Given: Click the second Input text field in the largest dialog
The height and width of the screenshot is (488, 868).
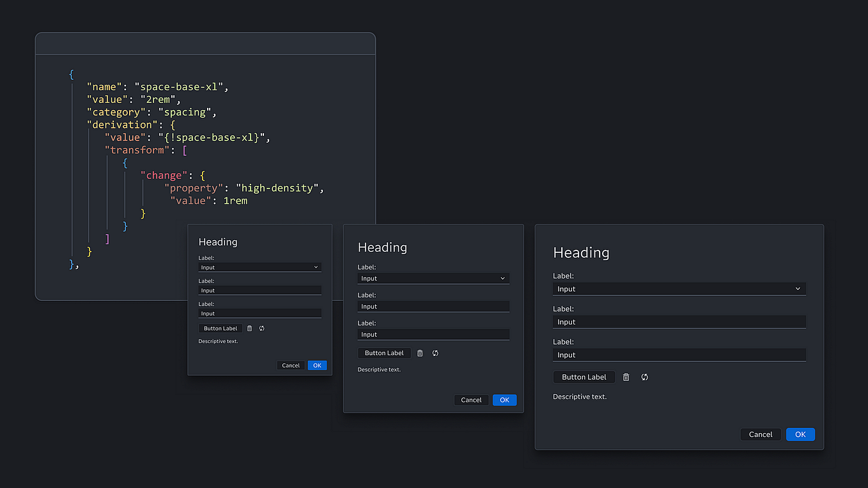Looking at the screenshot, I should click(x=679, y=321).
